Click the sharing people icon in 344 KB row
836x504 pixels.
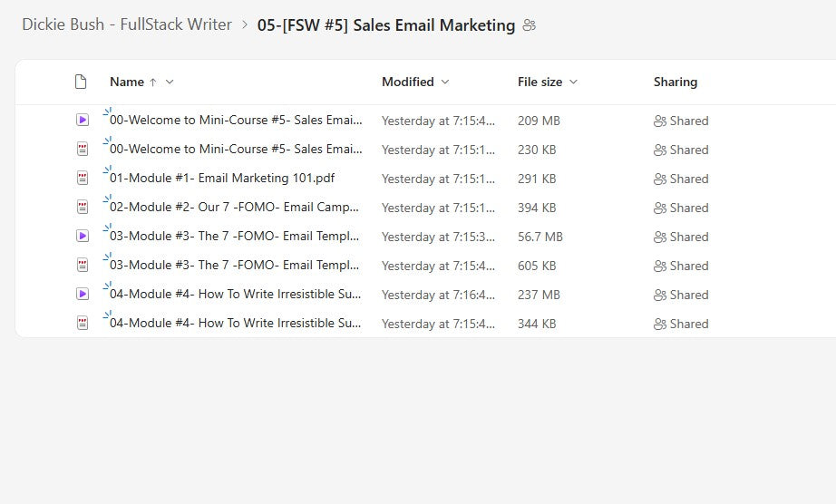pyautogui.click(x=659, y=324)
